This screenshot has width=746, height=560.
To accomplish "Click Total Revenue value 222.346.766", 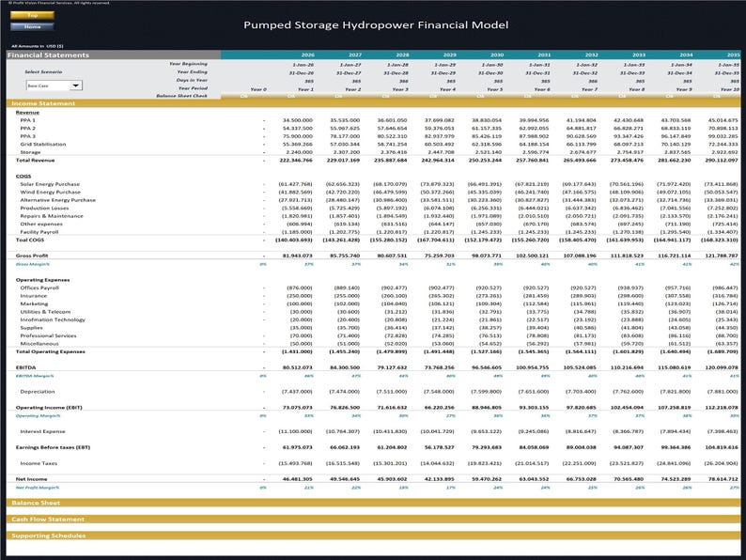I will pyautogui.click(x=296, y=161).
